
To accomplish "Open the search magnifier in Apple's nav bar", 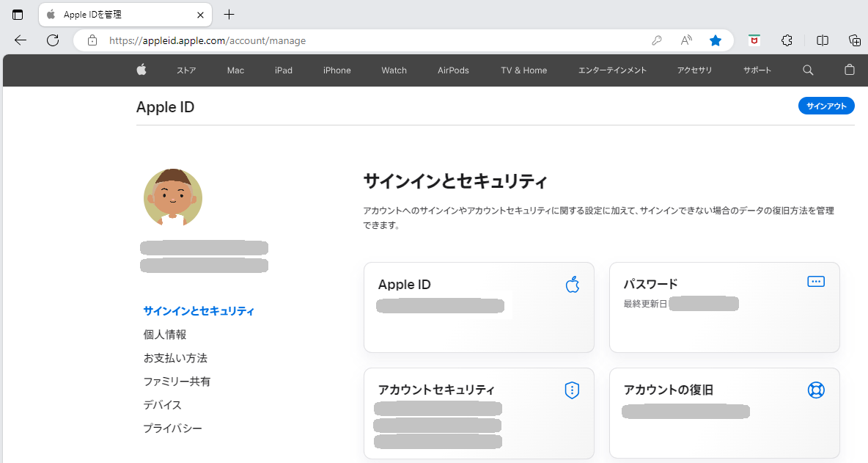I will (x=808, y=70).
